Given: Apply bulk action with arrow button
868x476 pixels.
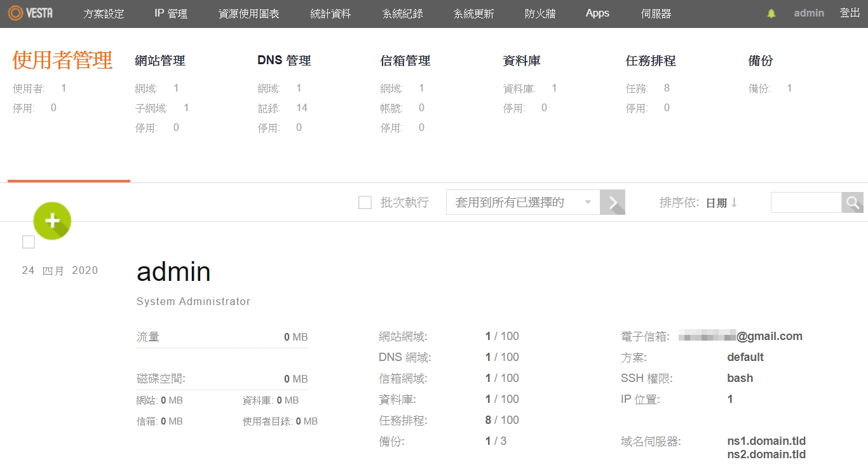Looking at the screenshot, I should tap(613, 202).
